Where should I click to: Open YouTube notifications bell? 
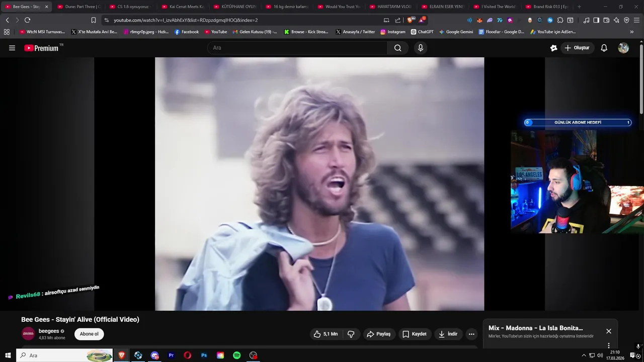click(604, 48)
